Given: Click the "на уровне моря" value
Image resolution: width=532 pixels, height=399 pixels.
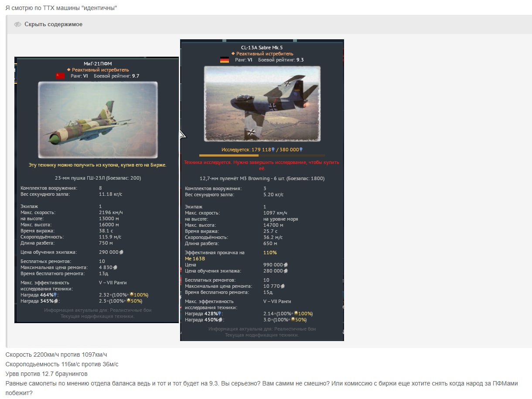Looking at the screenshot, I should coord(281,219).
